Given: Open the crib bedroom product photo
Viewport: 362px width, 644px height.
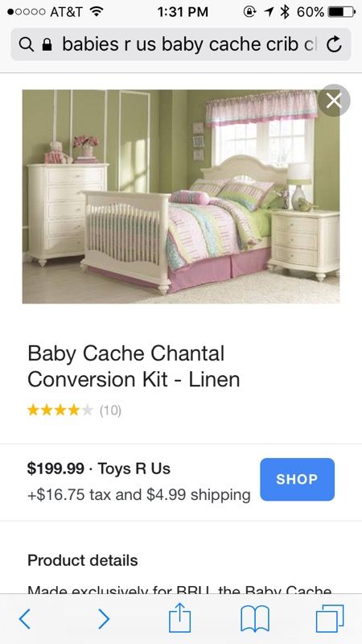Looking at the screenshot, I should tap(181, 196).
